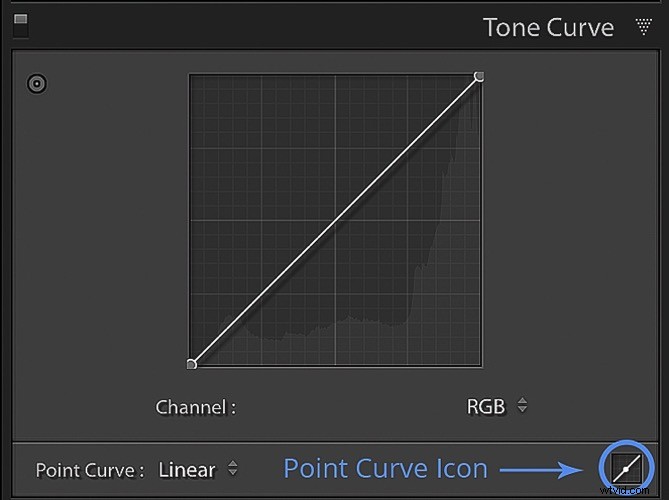Select the Targeted Adjustment tool
This screenshot has height=500, width=669.
coord(37,84)
